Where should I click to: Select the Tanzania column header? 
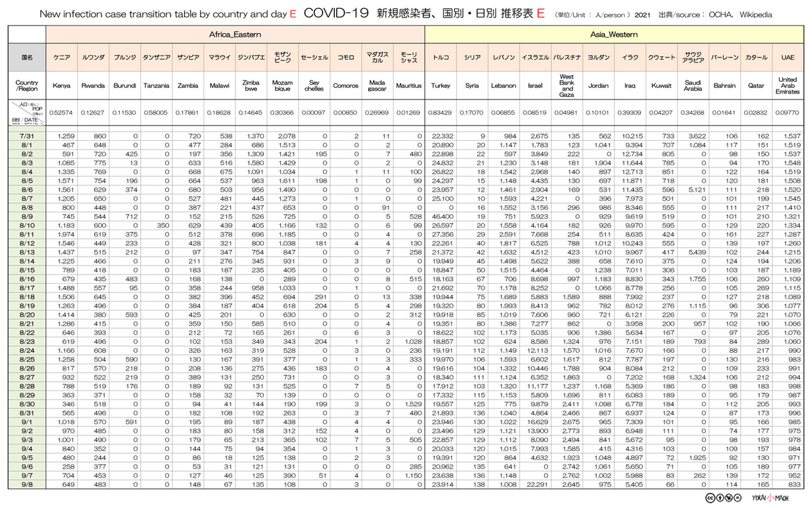coord(156,86)
